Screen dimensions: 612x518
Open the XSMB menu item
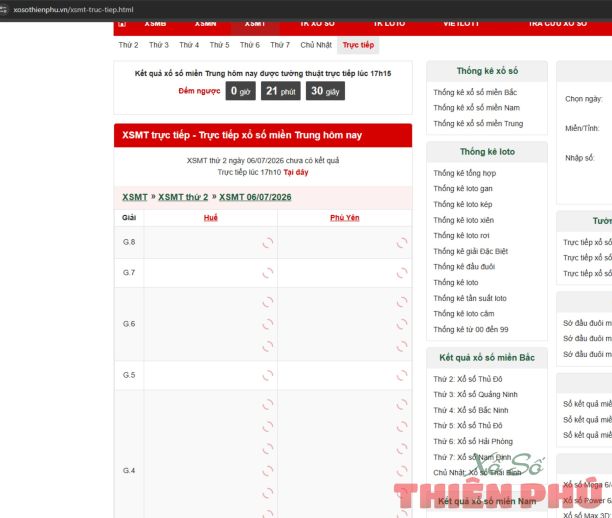pos(155,24)
